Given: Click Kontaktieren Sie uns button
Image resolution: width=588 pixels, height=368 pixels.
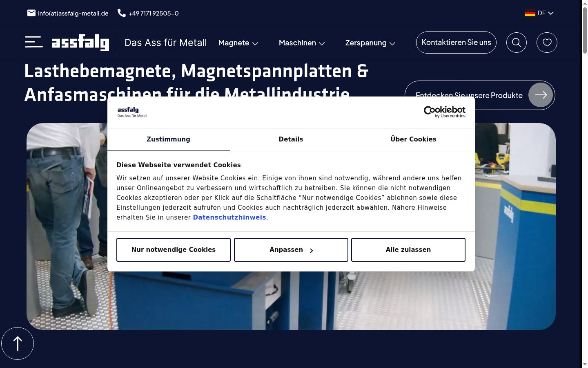Looking at the screenshot, I should click(x=456, y=43).
